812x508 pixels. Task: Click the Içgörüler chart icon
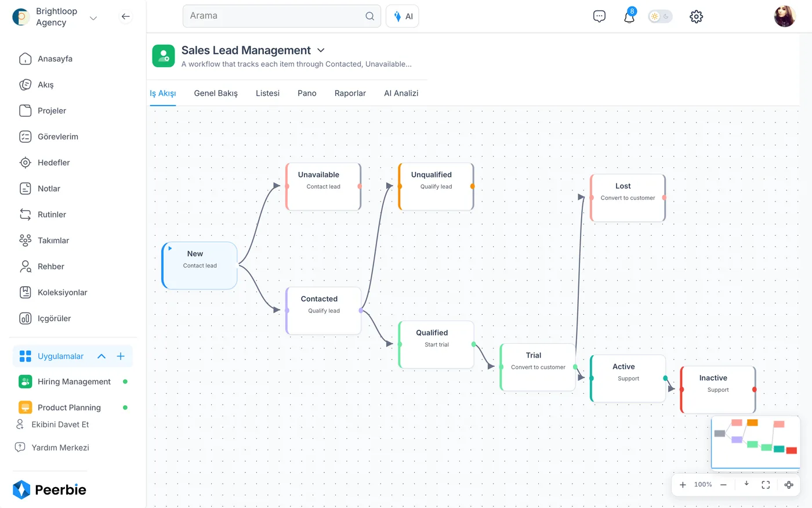coord(25,318)
